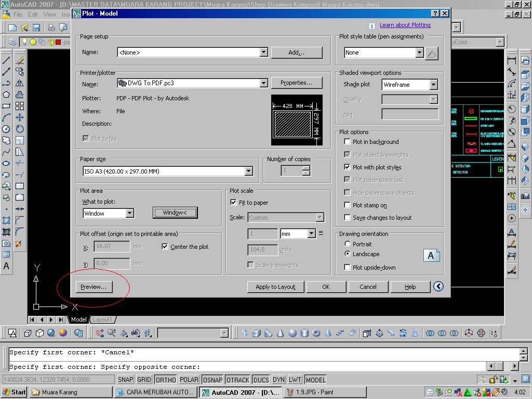Image resolution: width=532 pixels, height=399 pixels.
Task: Open the View menu
Action: pyautogui.click(x=49, y=14)
